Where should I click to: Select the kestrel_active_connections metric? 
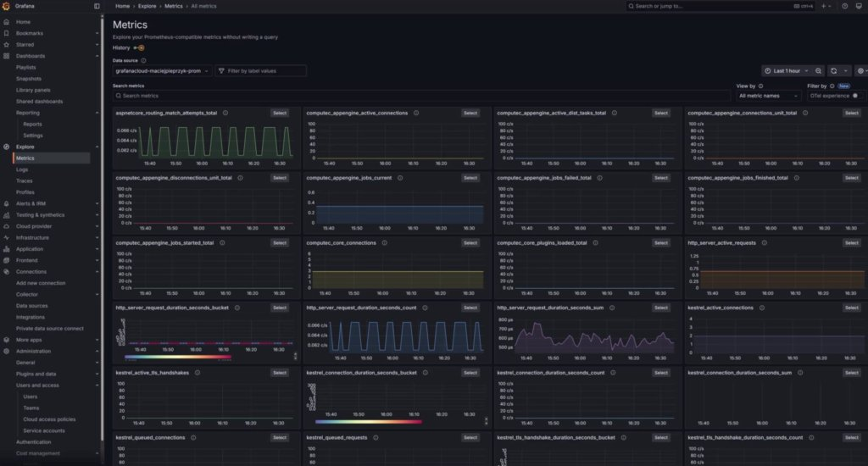[x=851, y=308]
